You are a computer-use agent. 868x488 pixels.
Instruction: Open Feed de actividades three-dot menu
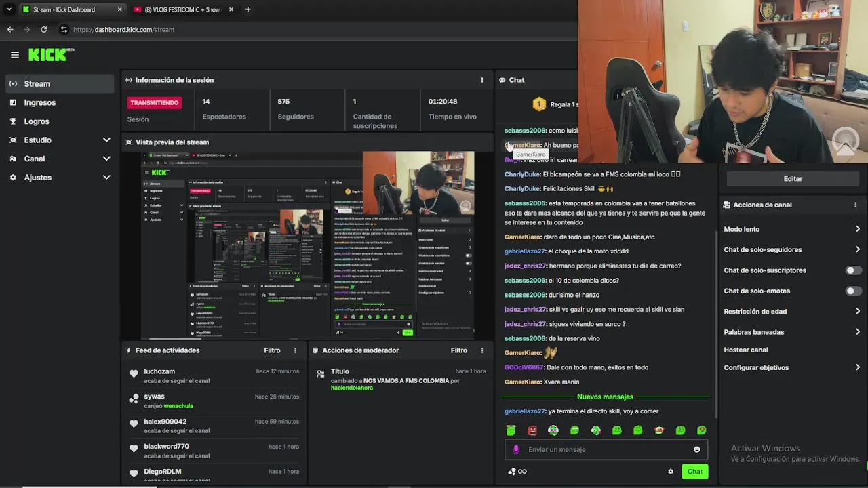(295, 350)
